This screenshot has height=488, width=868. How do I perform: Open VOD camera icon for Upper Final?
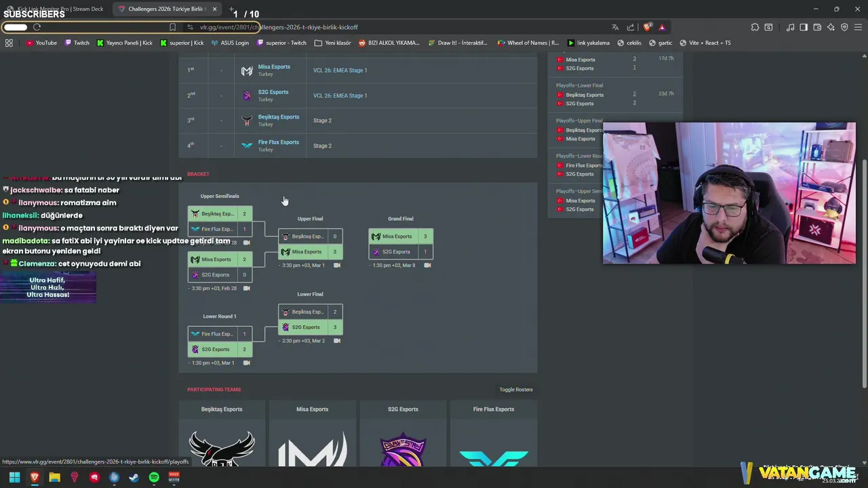(337, 265)
